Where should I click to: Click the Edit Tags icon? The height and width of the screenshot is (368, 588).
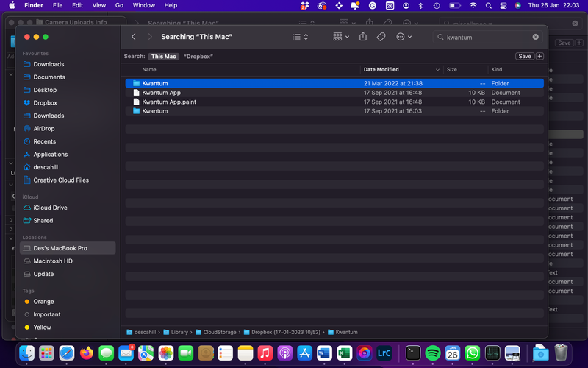click(x=381, y=37)
